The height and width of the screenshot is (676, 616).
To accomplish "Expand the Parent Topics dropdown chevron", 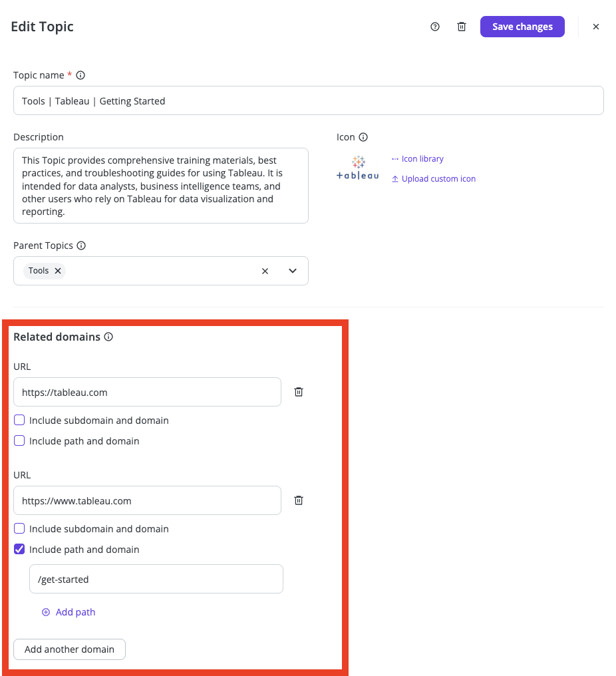I will pos(293,271).
